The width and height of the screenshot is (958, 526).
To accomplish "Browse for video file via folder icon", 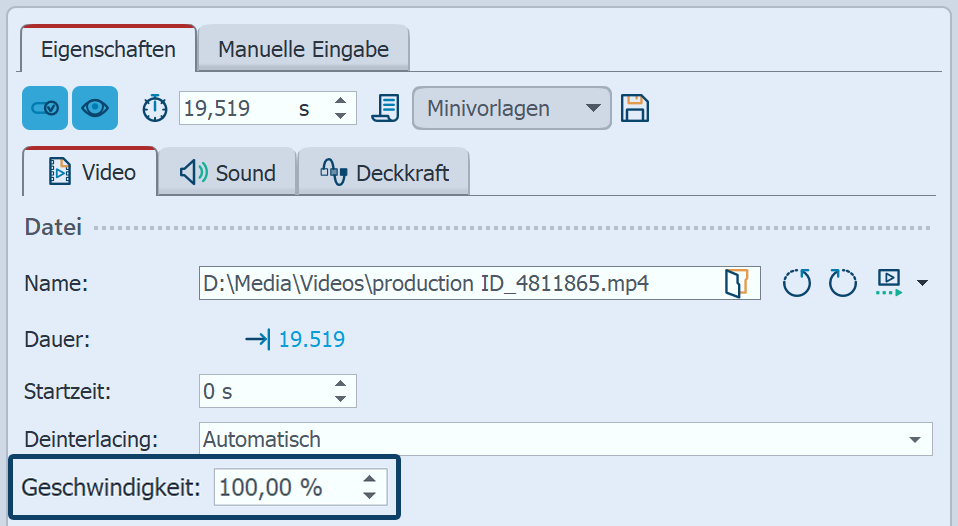I will 736,283.
